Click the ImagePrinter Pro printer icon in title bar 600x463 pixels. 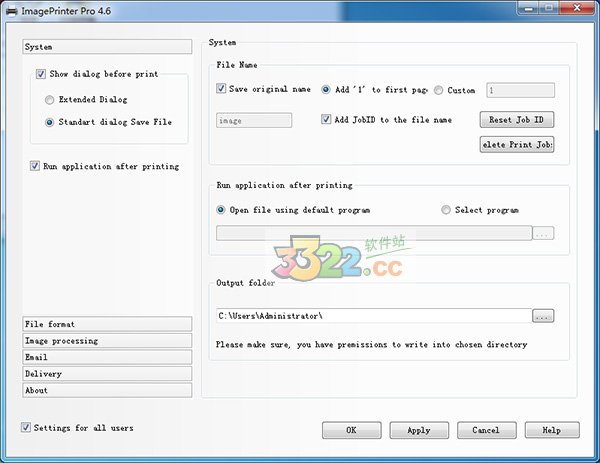(12, 11)
